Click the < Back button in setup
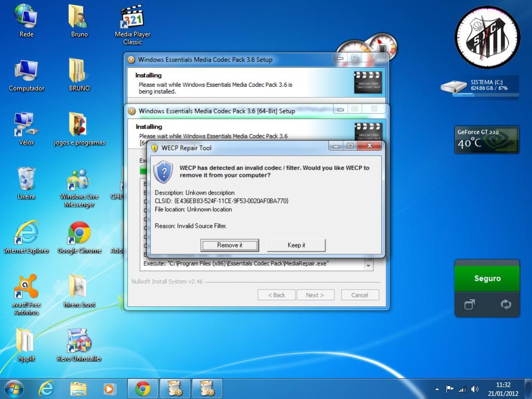Screen dimensions: 532x399 [277, 295]
